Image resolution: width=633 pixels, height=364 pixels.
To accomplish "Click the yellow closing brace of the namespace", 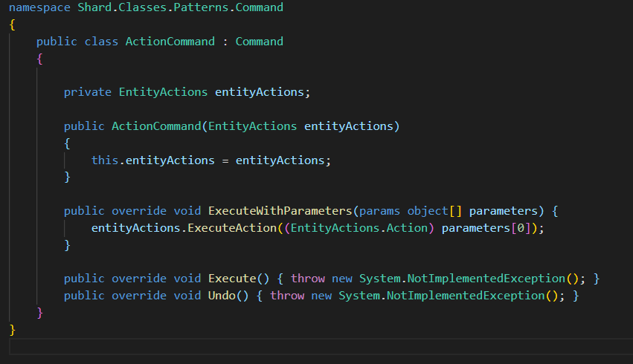I will 12,329.
